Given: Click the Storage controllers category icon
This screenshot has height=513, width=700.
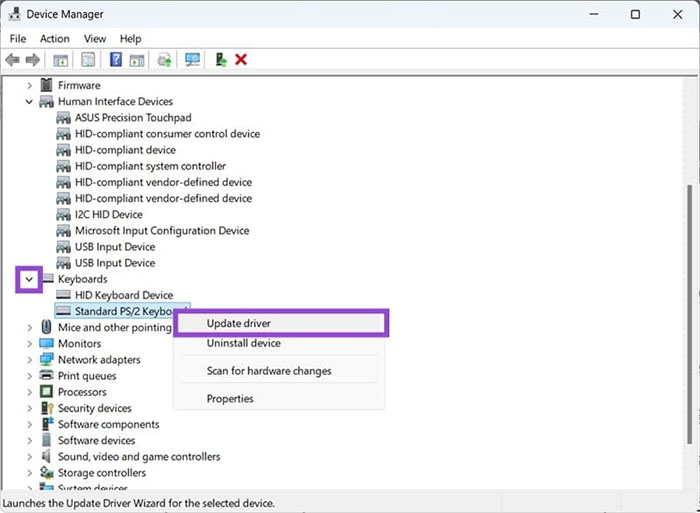Looking at the screenshot, I should [46, 472].
